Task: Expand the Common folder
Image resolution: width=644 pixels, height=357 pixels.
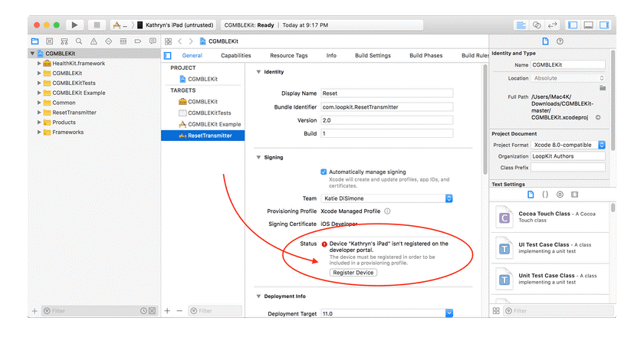Action: (x=39, y=103)
